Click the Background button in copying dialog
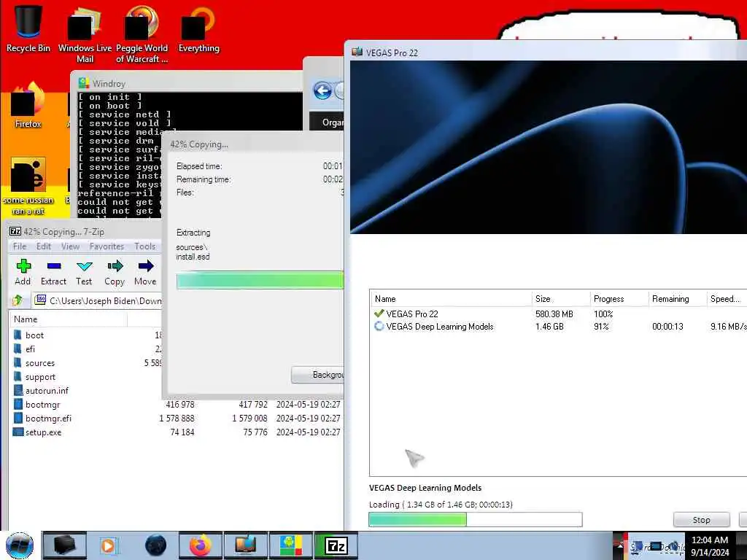The width and height of the screenshot is (747, 560). coord(318,375)
